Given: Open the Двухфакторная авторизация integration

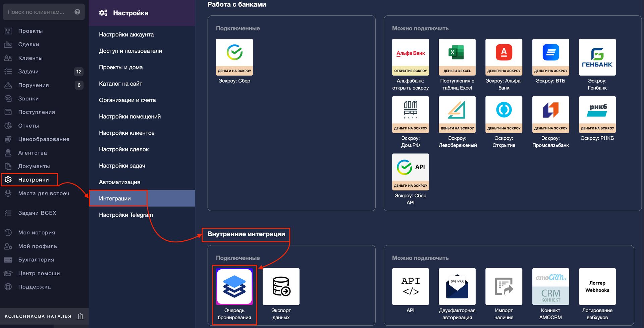Looking at the screenshot, I should [457, 287].
